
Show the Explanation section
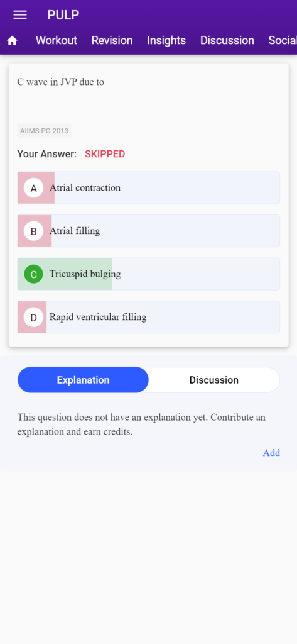[84, 380]
